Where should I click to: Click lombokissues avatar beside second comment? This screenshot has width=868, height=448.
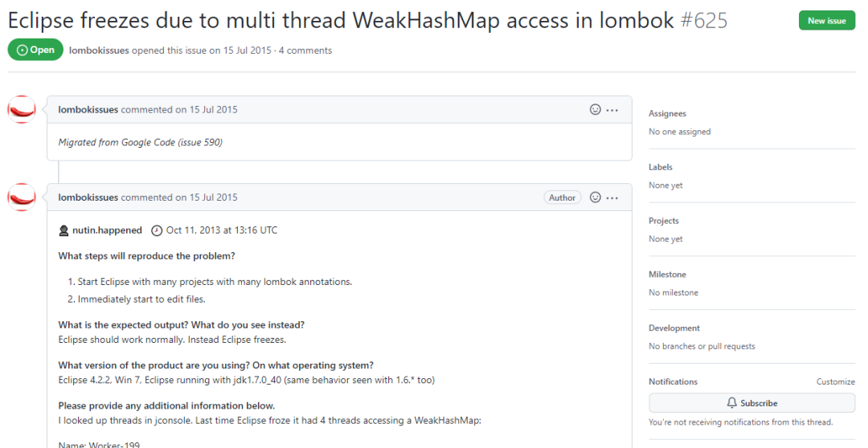click(x=22, y=197)
